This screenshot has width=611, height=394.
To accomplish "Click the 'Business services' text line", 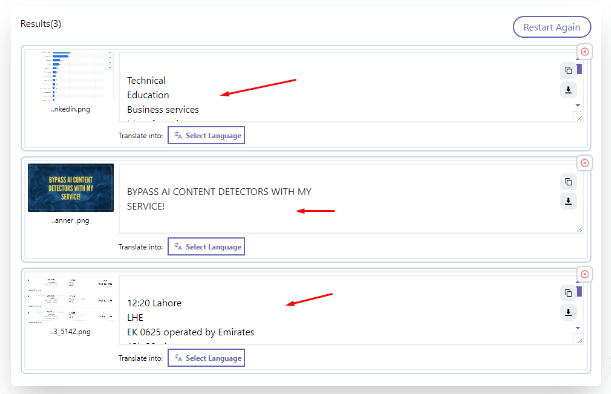I will [x=163, y=110].
